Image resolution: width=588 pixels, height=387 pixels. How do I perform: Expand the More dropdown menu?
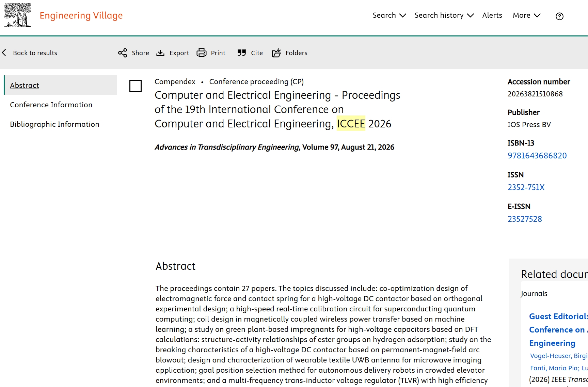(527, 15)
